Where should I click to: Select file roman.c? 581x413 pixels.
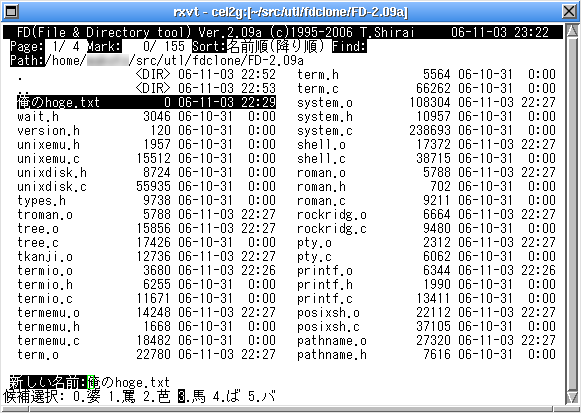pyautogui.click(x=321, y=201)
